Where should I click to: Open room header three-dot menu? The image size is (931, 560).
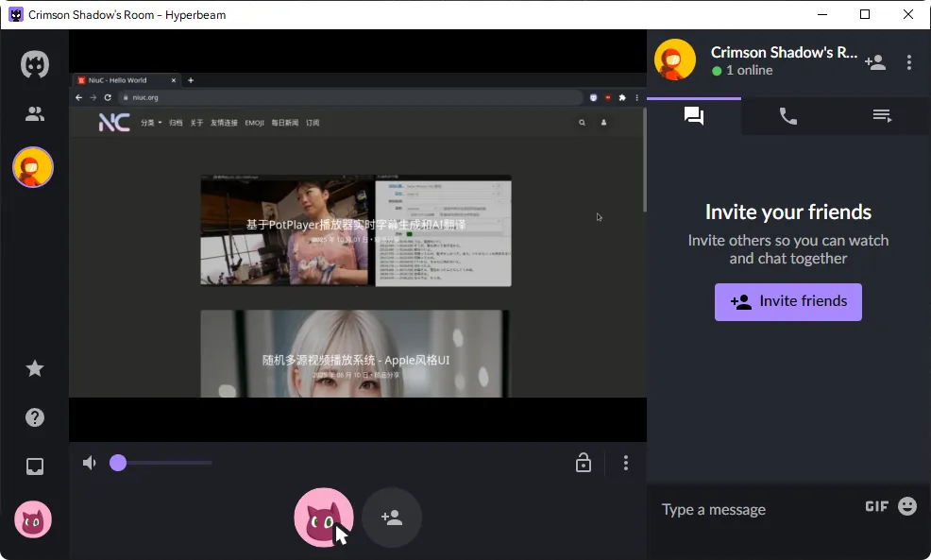pyautogui.click(x=908, y=62)
